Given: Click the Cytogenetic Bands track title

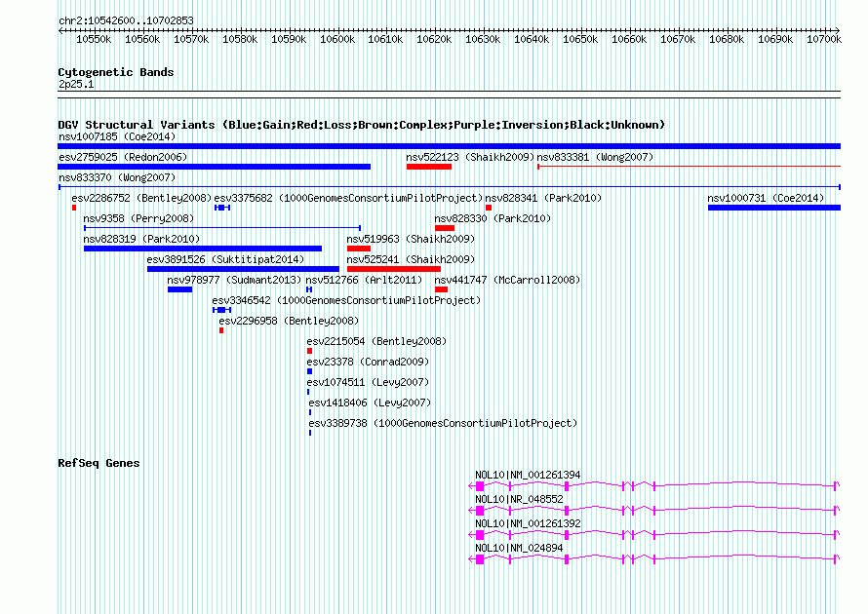Looking at the screenshot, I should [116, 72].
